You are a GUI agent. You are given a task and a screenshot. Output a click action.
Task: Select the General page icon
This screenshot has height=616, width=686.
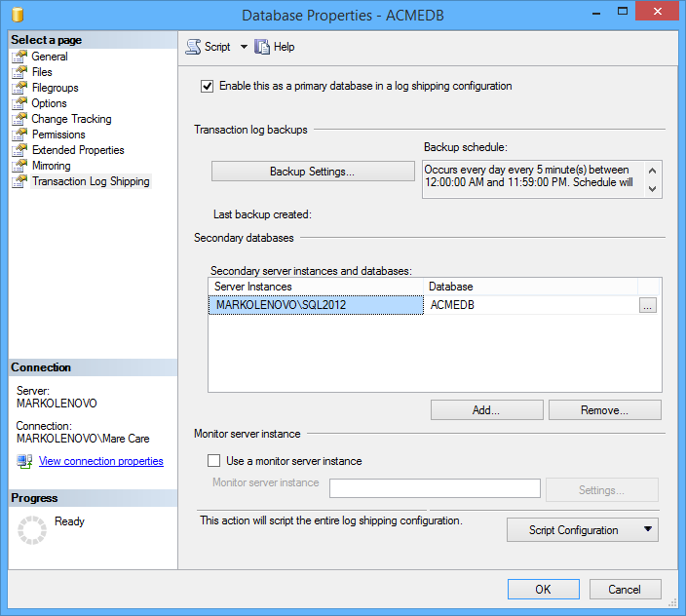pyautogui.click(x=19, y=57)
